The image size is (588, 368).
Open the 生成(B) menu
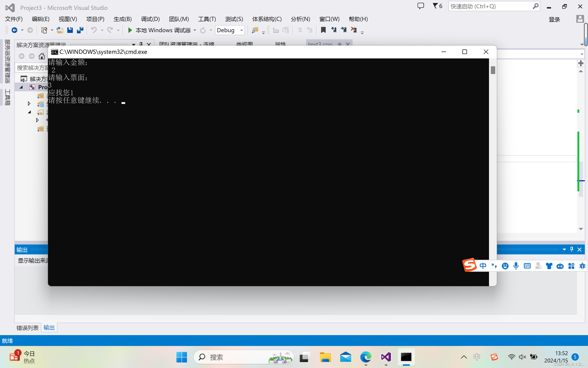tap(123, 19)
